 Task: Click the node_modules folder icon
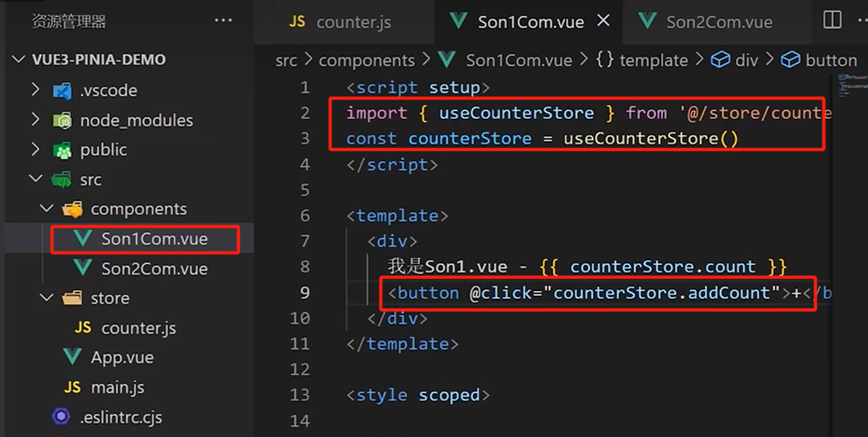[62, 120]
